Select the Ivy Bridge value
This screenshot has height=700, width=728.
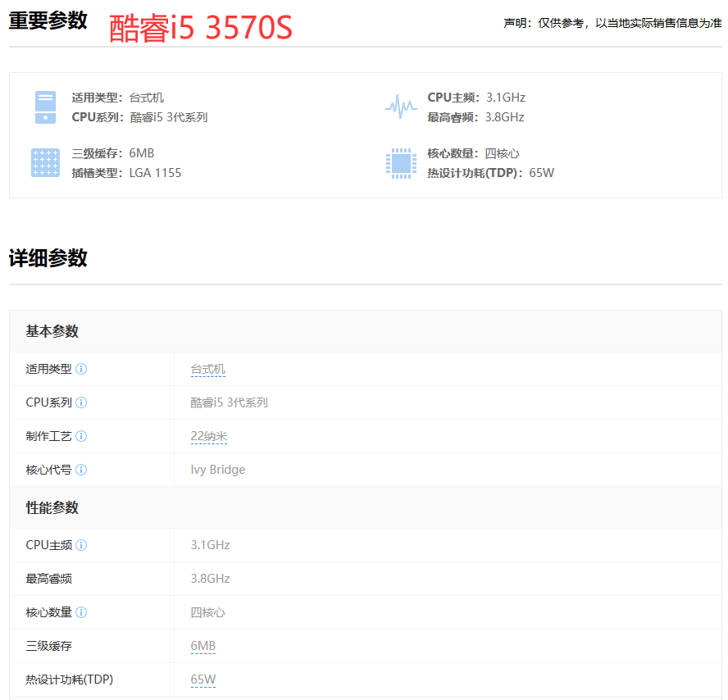pos(218,470)
